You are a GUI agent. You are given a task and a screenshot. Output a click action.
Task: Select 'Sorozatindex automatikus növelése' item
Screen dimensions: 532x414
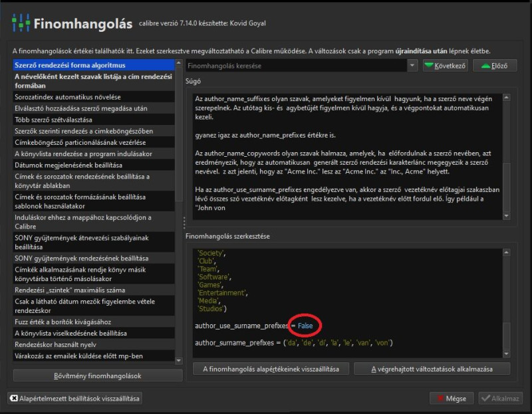click(x=94, y=97)
